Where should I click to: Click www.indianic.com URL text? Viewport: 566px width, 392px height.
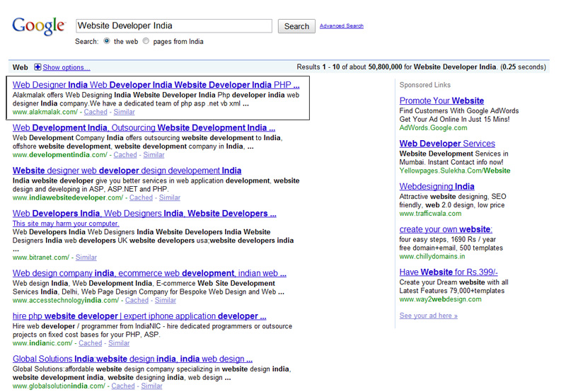point(42,343)
